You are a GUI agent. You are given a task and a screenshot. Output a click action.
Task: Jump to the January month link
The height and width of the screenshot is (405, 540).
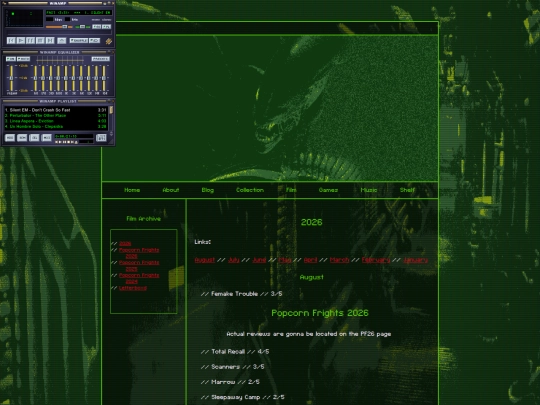click(415, 260)
